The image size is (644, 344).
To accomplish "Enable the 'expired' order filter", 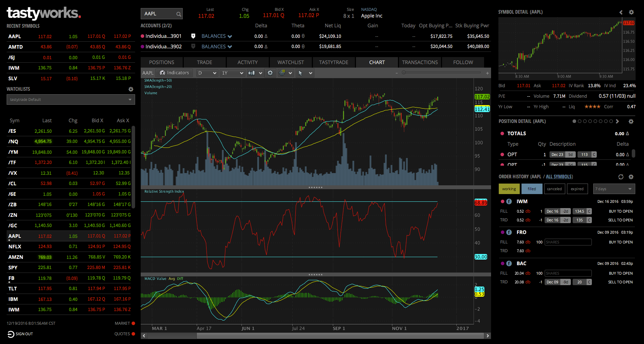I will click(x=577, y=188).
